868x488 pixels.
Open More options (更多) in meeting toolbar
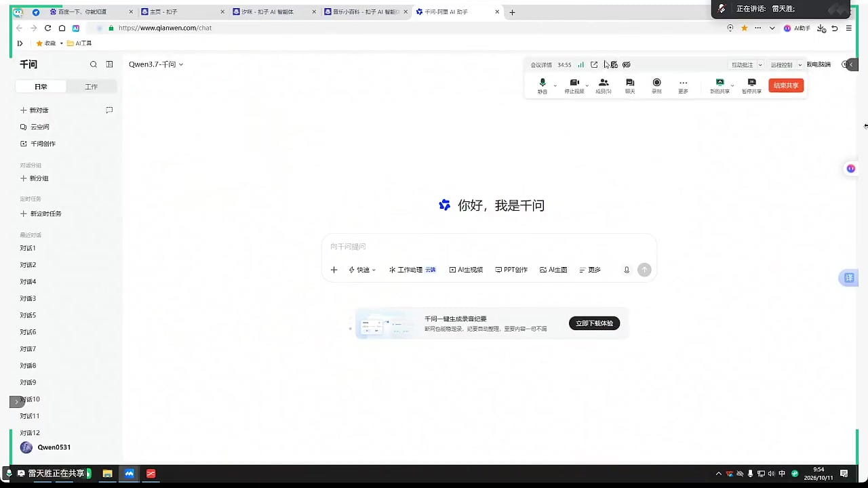[x=683, y=86]
